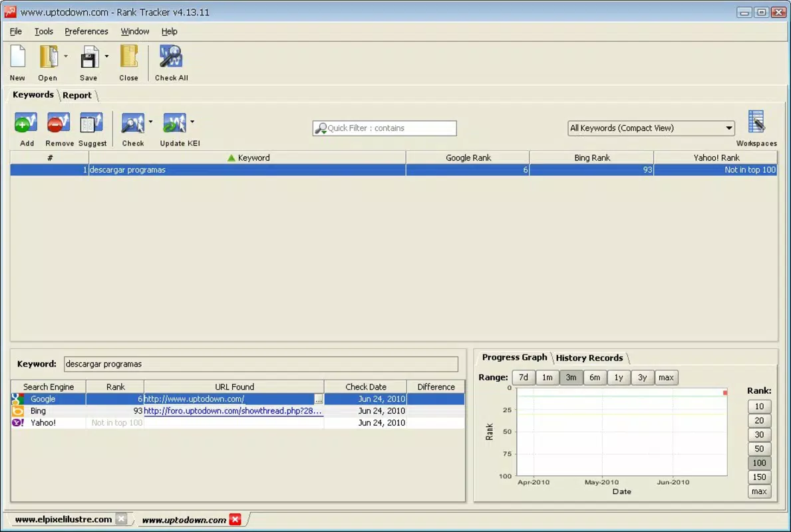Click the Keyword text field

click(261, 364)
